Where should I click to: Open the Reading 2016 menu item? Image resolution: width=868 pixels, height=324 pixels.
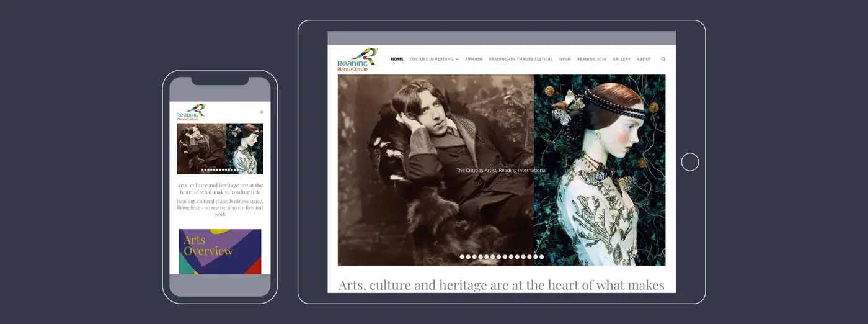591,60
